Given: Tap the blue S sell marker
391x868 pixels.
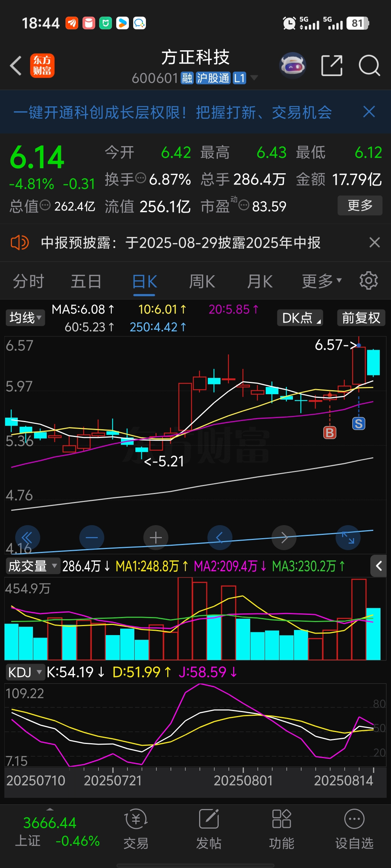Looking at the screenshot, I should (x=359, y=424).
